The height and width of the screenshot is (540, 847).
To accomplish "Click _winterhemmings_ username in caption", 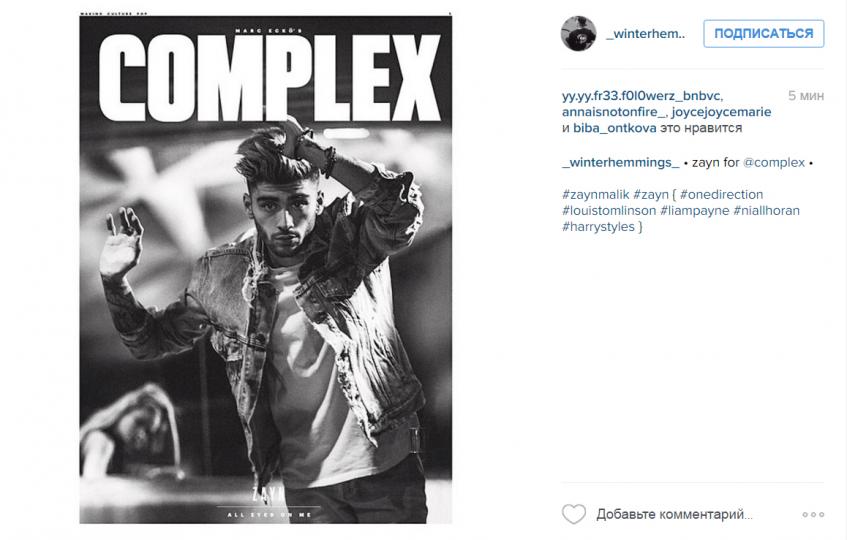I will coord(621,163).
